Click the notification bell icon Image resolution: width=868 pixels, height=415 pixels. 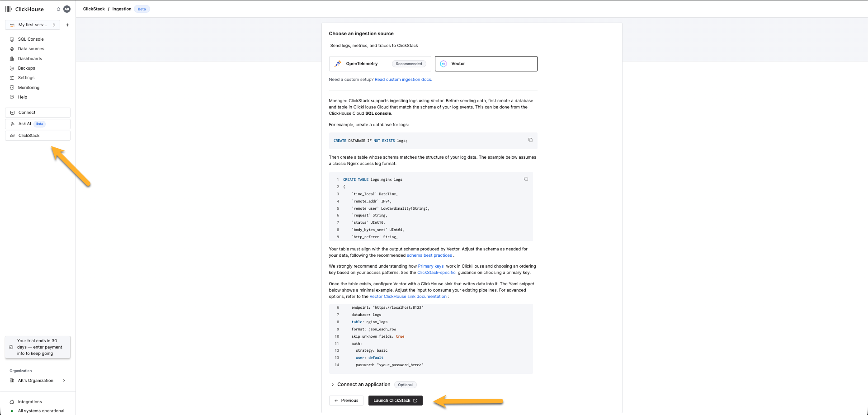[58, 9]
